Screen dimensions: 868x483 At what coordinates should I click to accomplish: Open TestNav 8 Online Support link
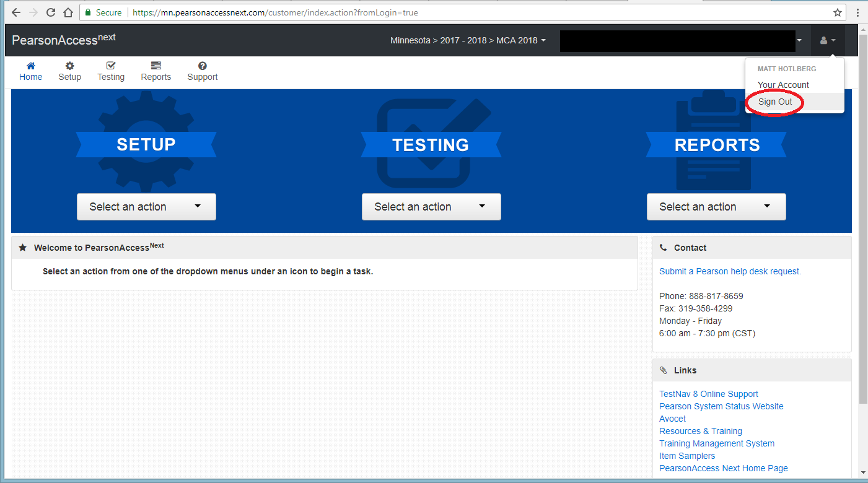pyautogui.click(x=708, y=394)
